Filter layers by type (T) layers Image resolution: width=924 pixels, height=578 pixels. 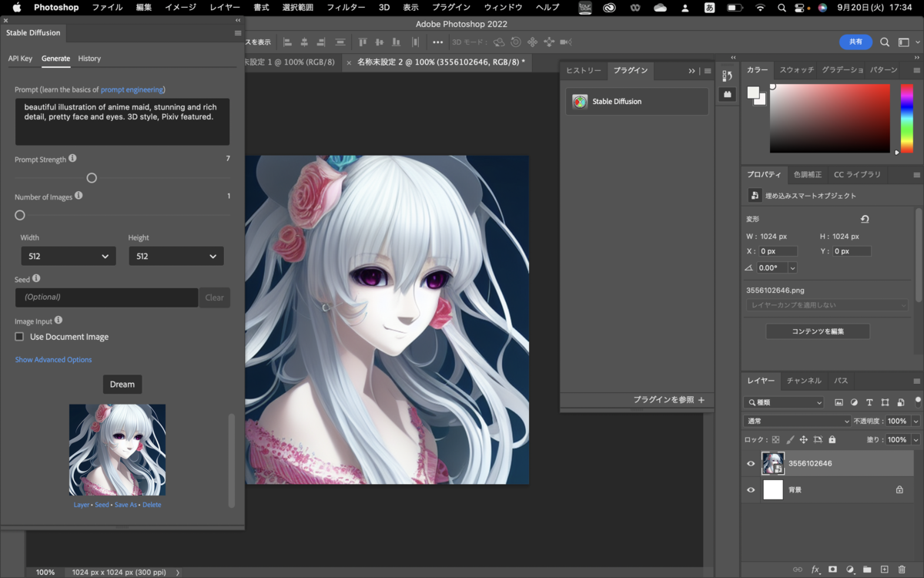coord(869,402)
